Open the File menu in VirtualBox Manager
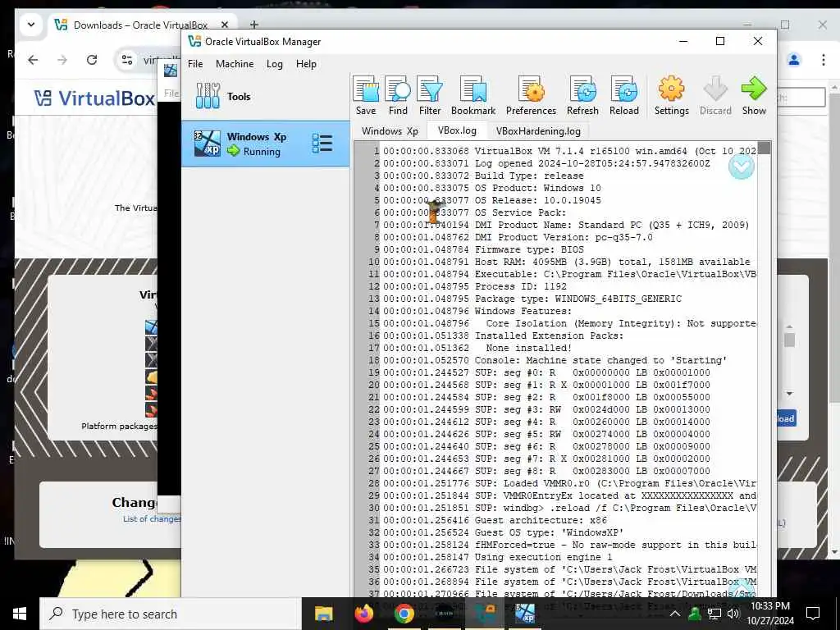The height and width of the screenshot is (630, 840). [x=195, y=64]
